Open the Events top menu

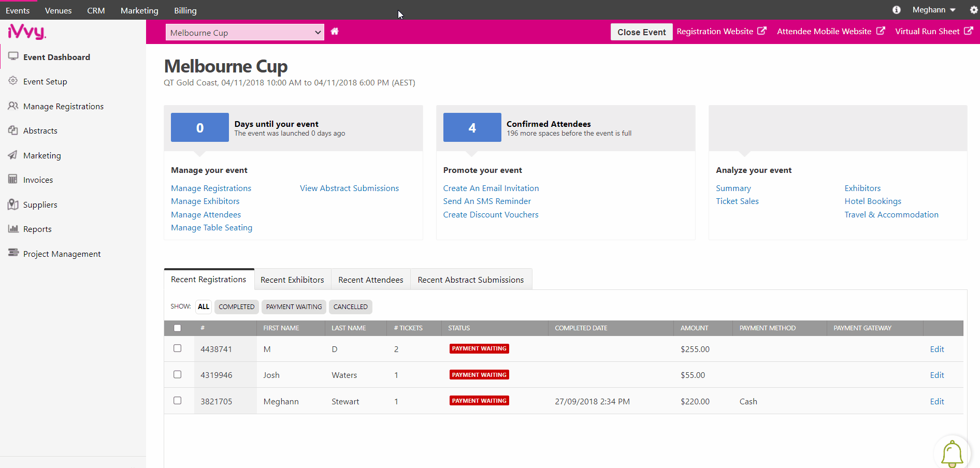(x=18, y=10)
